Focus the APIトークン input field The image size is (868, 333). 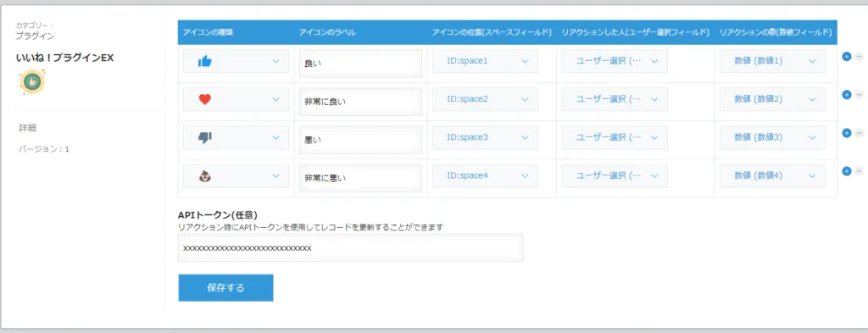click(350, 247)
